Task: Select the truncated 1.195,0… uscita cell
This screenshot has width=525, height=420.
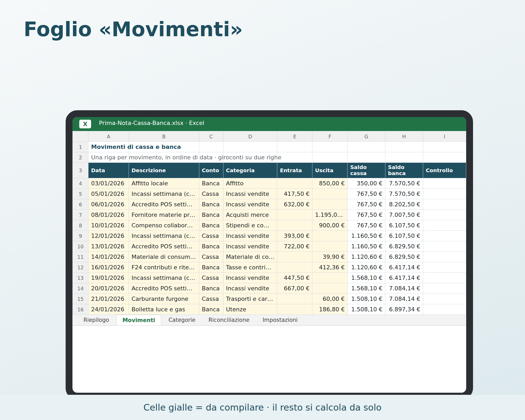Action: [330, 215]
